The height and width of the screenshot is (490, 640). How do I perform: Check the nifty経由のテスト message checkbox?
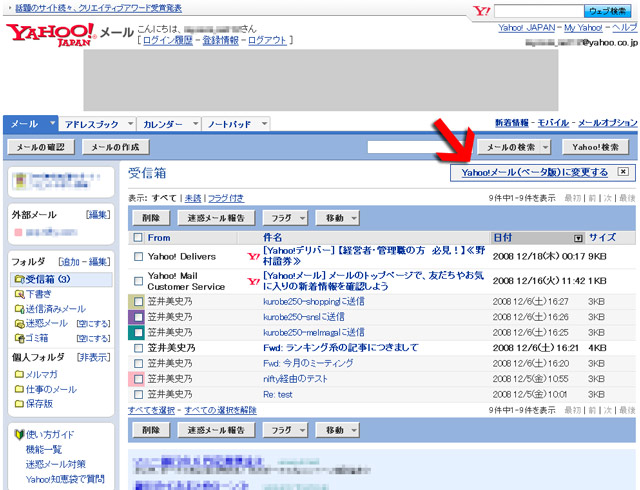click(x=138, y=379)
